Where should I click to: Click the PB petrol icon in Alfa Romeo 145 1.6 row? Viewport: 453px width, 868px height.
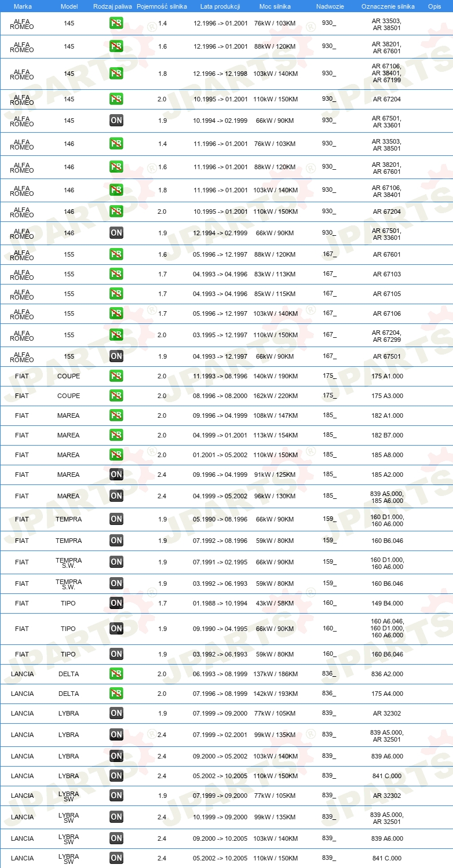coord(116,46)
